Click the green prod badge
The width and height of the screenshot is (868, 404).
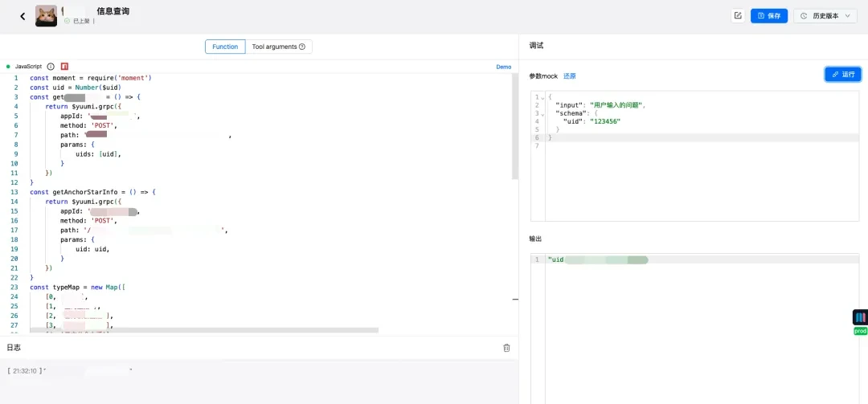(860, 331)
